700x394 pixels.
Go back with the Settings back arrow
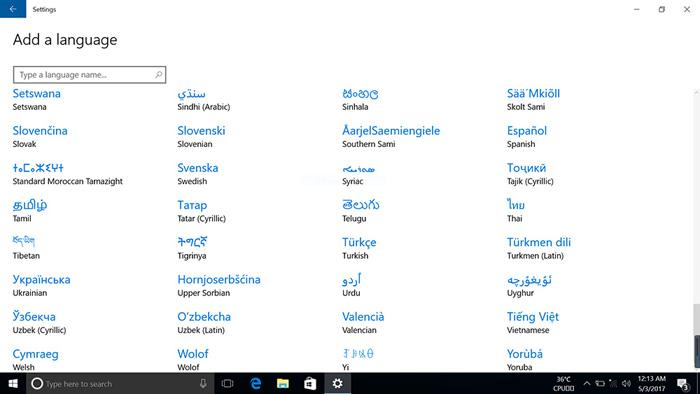(x=13, y=9)
